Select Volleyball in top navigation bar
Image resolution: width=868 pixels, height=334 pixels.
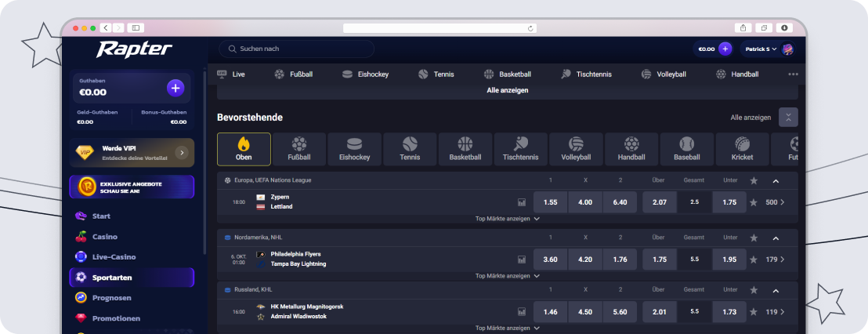[664, 74]
